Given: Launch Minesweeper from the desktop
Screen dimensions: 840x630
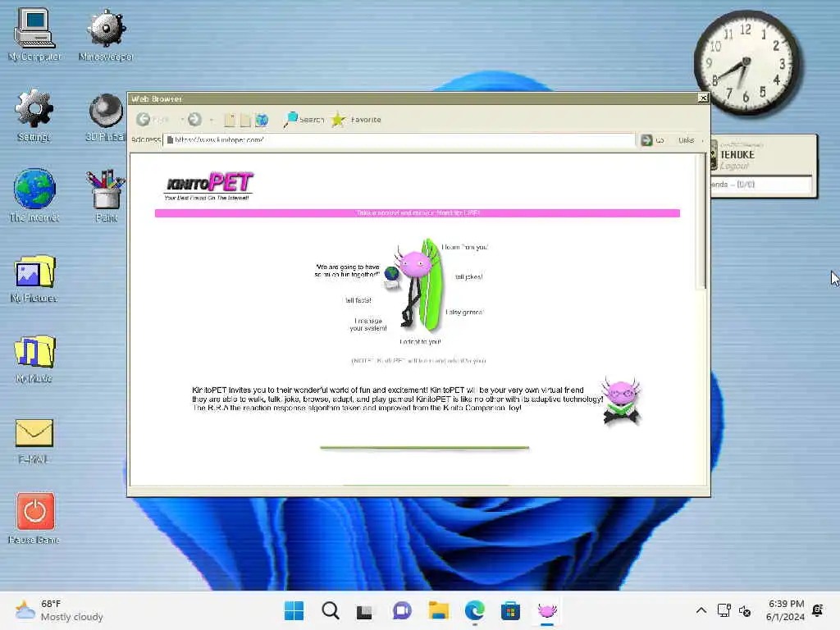Looking at the screenshot, I should click(x=106, y=34).
